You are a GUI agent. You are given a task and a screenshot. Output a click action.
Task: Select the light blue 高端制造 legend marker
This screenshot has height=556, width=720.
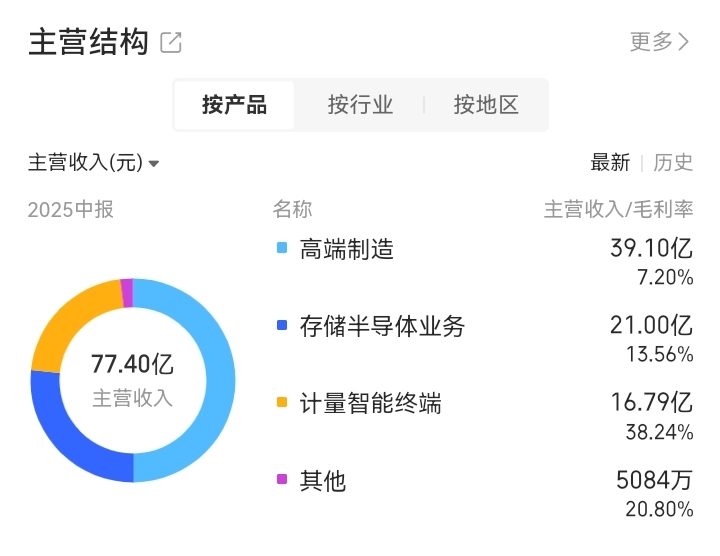(282, 248)
